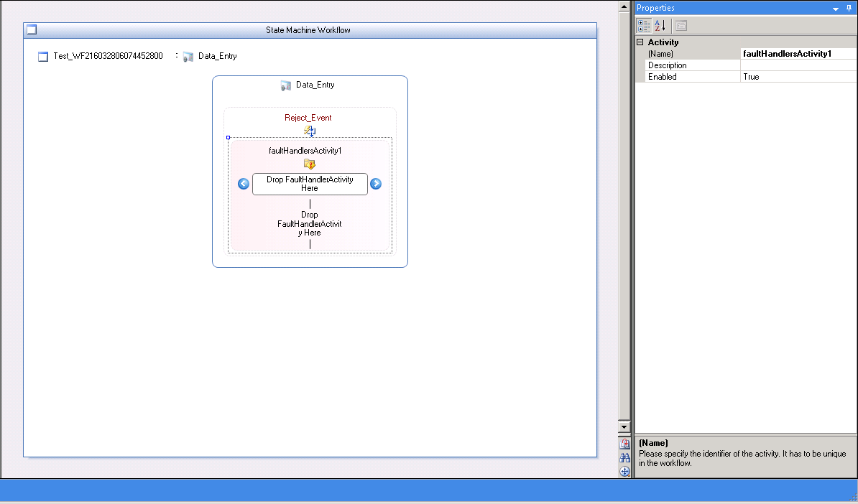858x504 pixels.
Task: Click the designer scrollbar down arrow
Action: pyautogui.click(x=624, y=427)
